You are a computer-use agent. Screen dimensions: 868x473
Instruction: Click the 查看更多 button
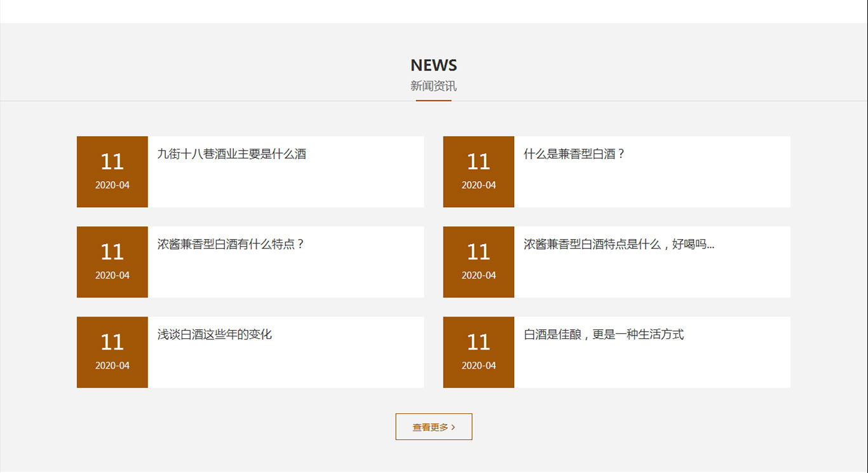(433, 427)
